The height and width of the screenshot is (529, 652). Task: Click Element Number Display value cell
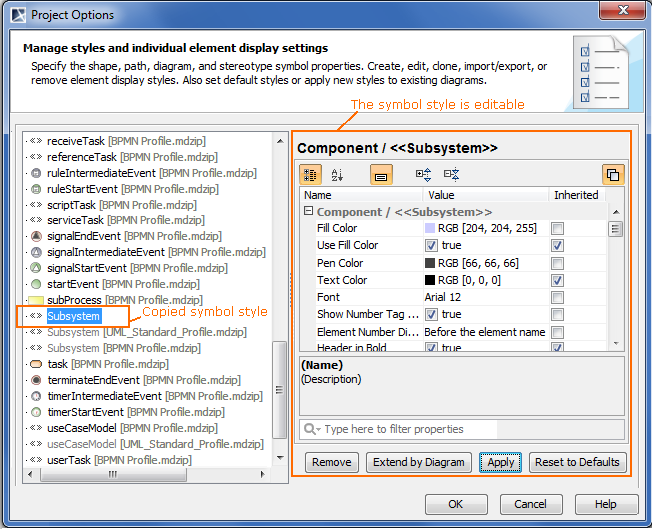[485, 332]
